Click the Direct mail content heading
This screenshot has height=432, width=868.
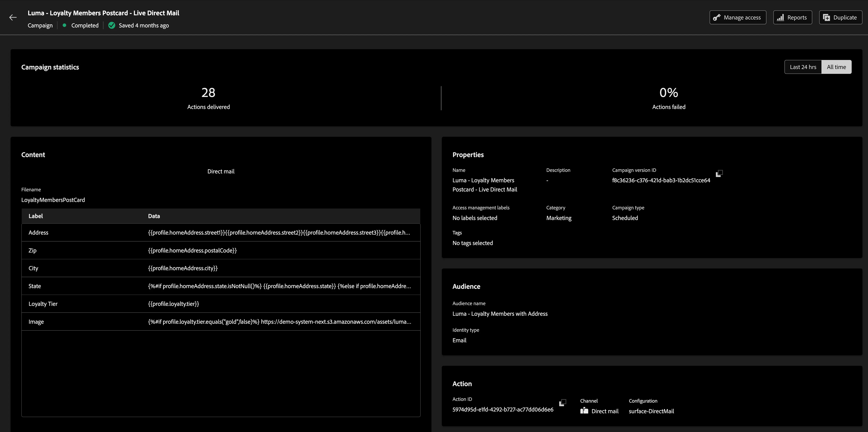pyautogui.click(x=221, y=171)
